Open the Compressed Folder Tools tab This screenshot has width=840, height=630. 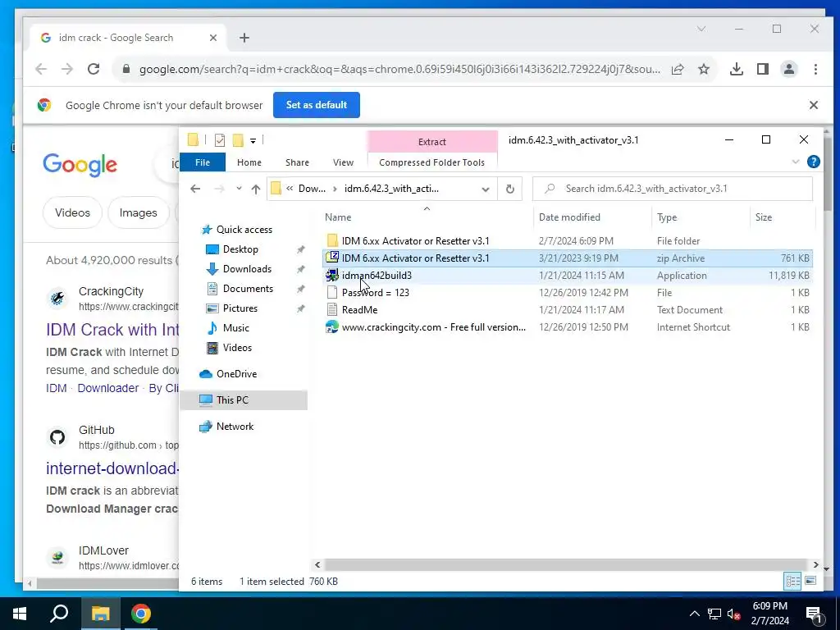[x=431, y=162]
